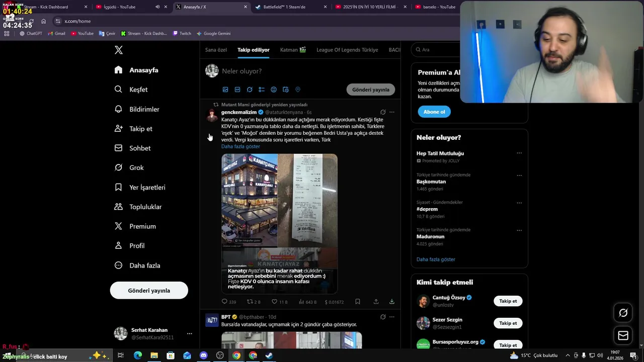Open Daha fazla sidebar menu
The height and width of the screenshot is (362, 644).
click(137, 265)
